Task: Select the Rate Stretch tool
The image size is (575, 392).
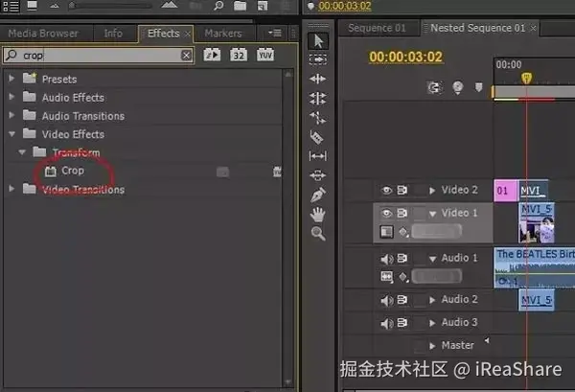Action: (x=317, y=118)
